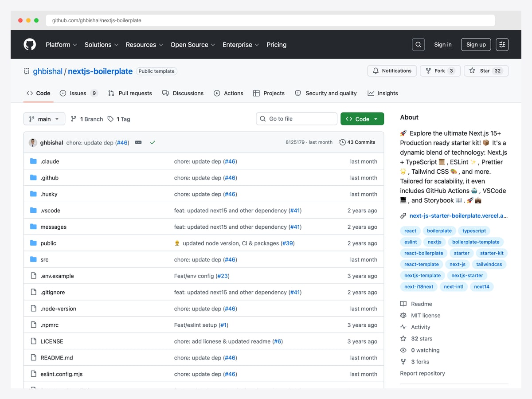
Task: Click the Notifications bell button
Action: [x=392, y=71]
